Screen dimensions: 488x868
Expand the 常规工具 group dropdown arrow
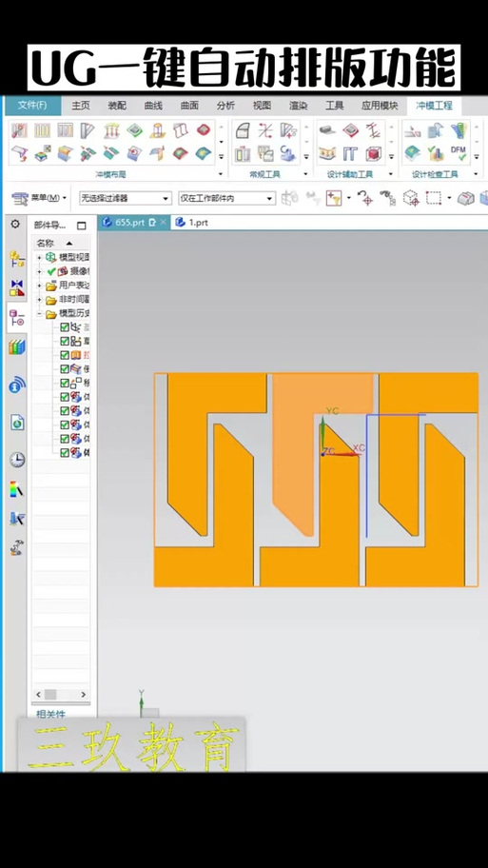click(x=305, y=174)
